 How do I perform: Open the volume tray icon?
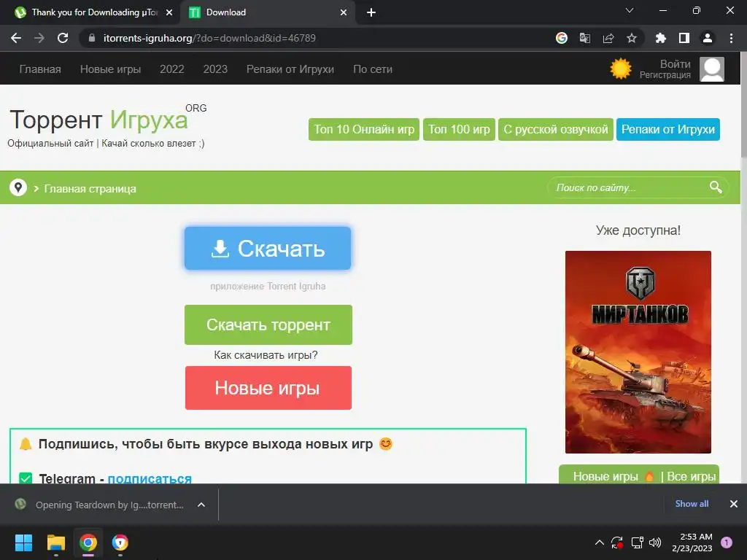click(655, 542)
